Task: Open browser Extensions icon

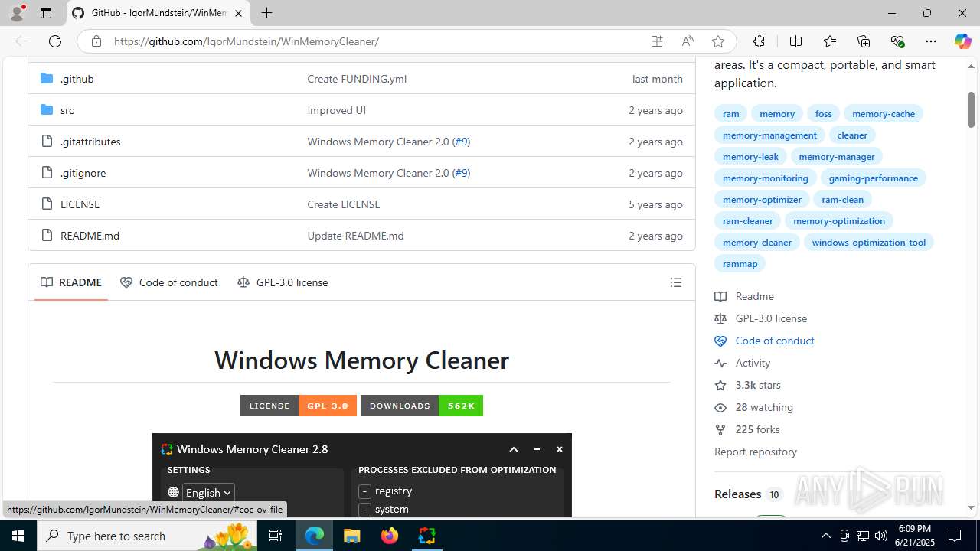Action: pyautogui.click(x=759, y=41)
